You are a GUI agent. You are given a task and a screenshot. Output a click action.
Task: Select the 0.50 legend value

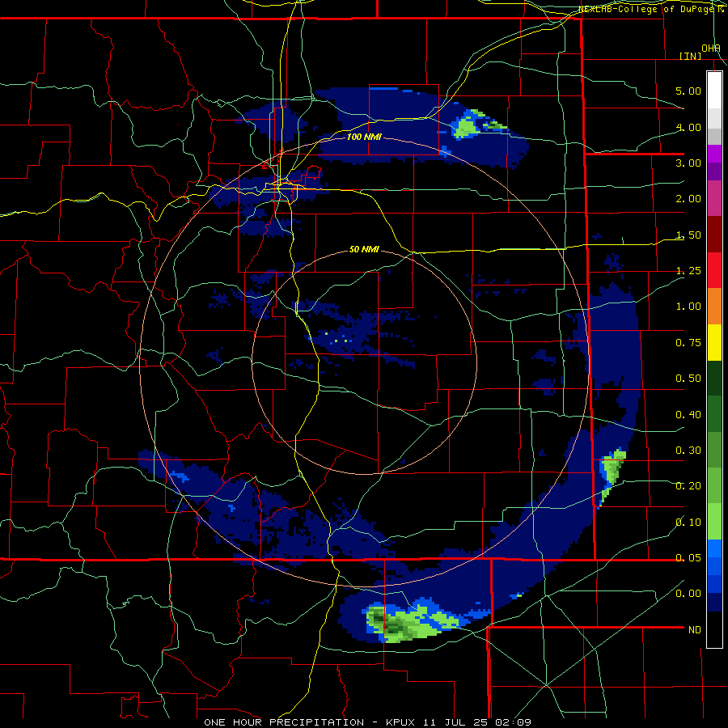[688, 378]
